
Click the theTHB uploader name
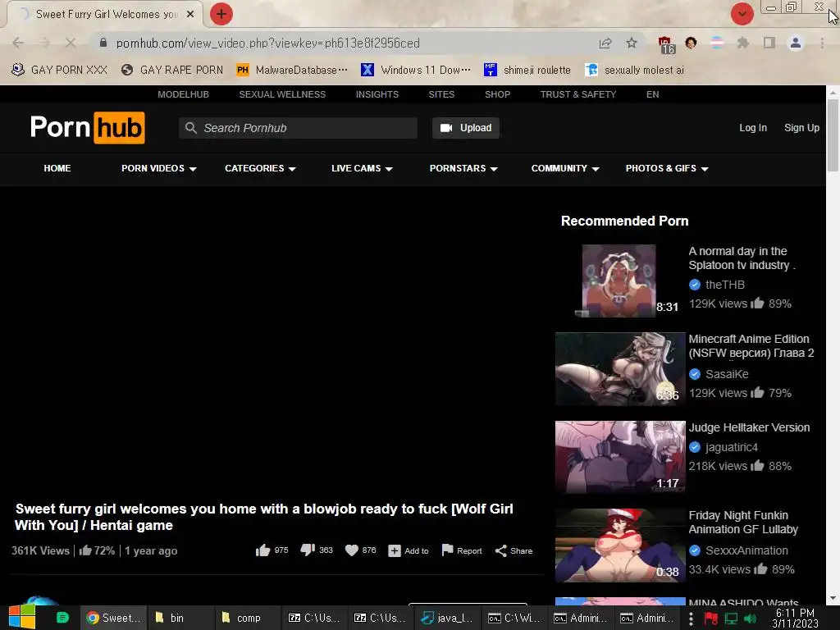point(725,285)
